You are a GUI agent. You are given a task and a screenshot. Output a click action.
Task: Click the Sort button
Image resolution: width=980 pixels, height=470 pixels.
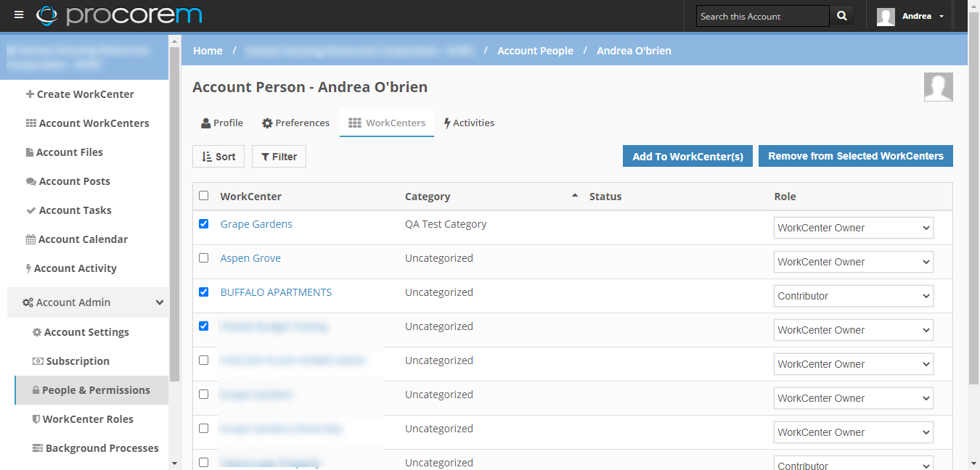[x=219, y=157]
